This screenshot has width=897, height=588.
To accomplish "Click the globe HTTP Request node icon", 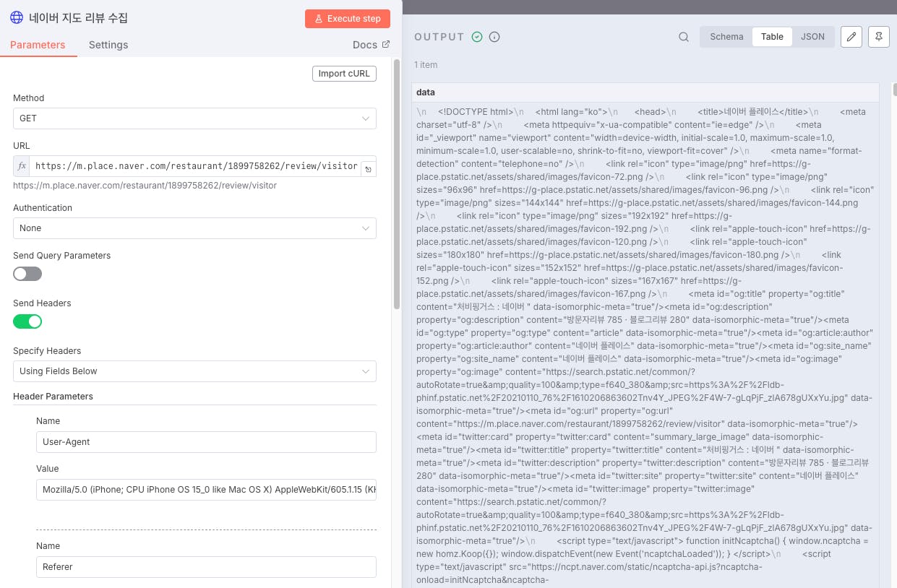I will click(x=17, y=17).
